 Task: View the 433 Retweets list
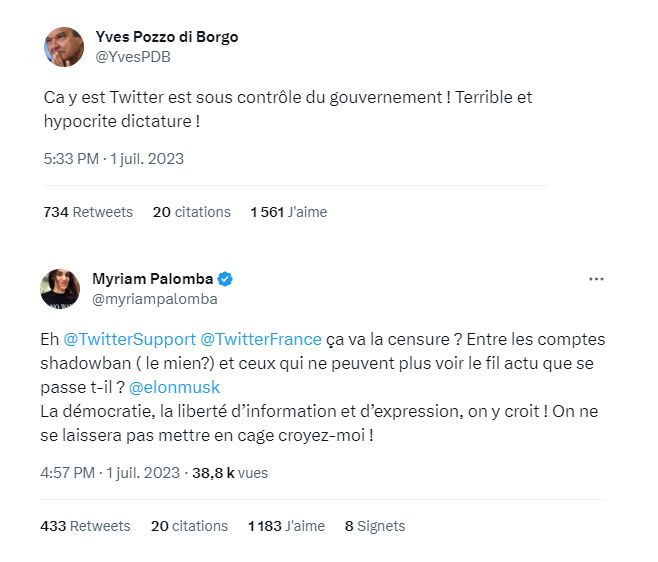tap(85, 526)
